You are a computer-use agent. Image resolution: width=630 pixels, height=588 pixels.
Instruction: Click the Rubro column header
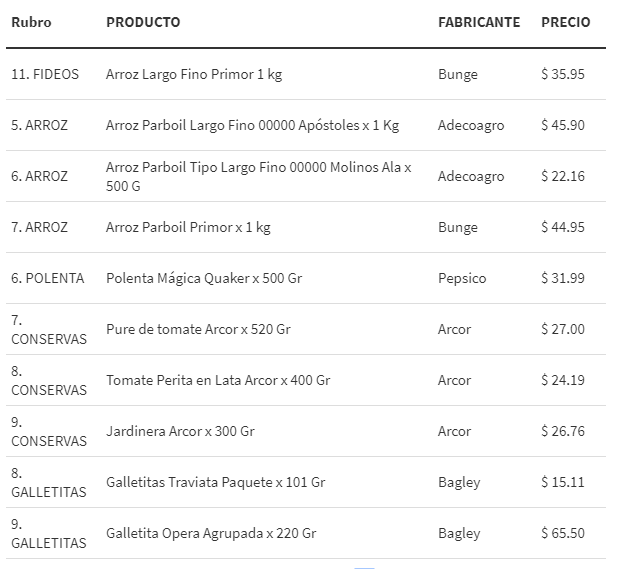coord(31,22)
